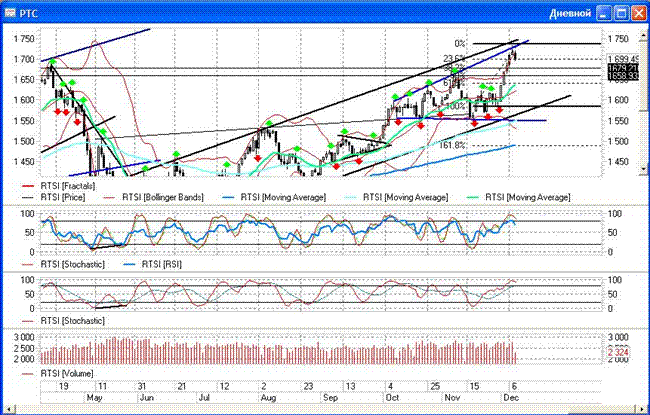Select RTSI [Stochastic] legend in third panel
The width and height of the screenshot is (650, 415).
63,320
